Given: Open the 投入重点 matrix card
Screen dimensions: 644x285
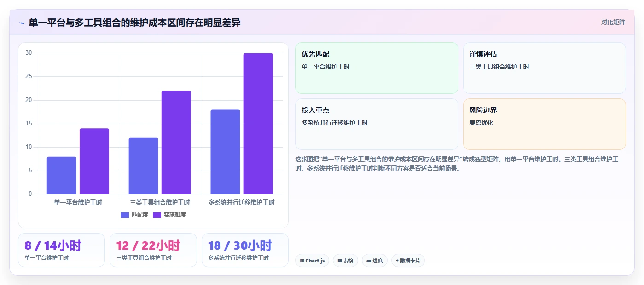Looking at the screenshot, I should point(377,124).
